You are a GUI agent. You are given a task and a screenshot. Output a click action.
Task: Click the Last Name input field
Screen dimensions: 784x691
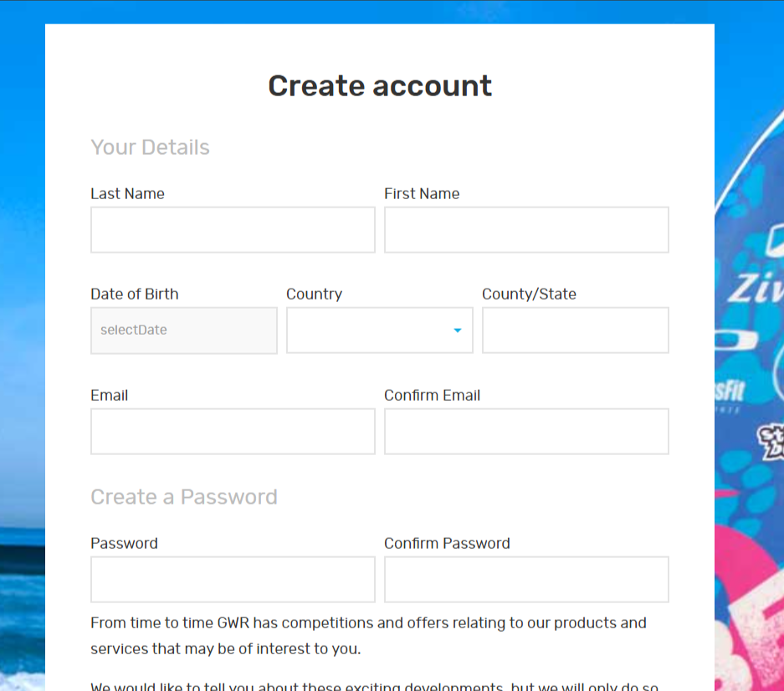[233, 230]
